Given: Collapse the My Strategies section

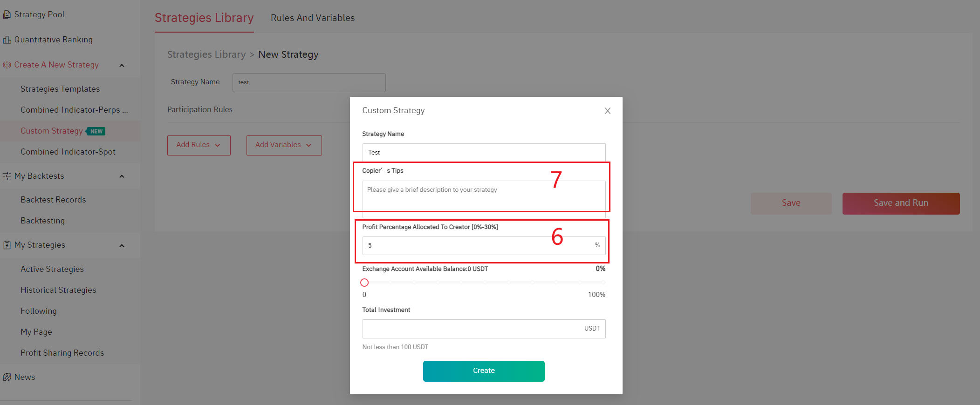Looking at the screenshot, I should coord(122,246).
